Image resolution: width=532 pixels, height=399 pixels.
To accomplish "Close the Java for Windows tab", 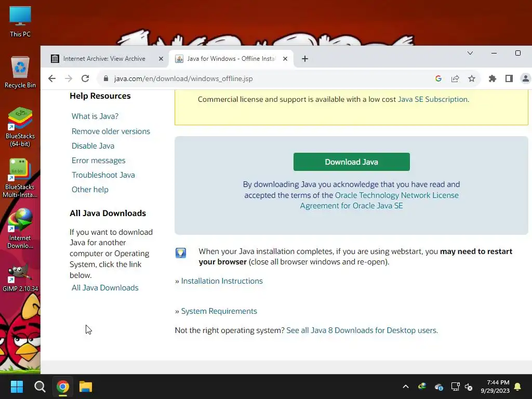I will 285,59.
